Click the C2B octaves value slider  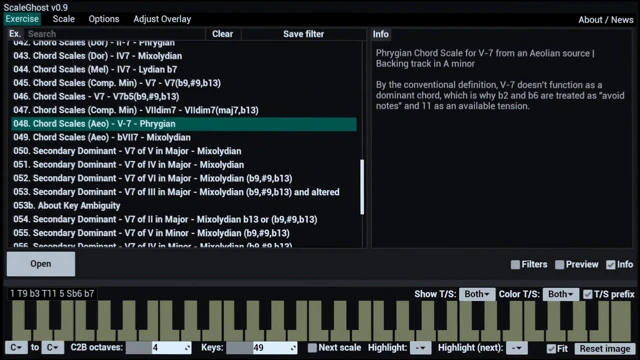click(158, 348)
